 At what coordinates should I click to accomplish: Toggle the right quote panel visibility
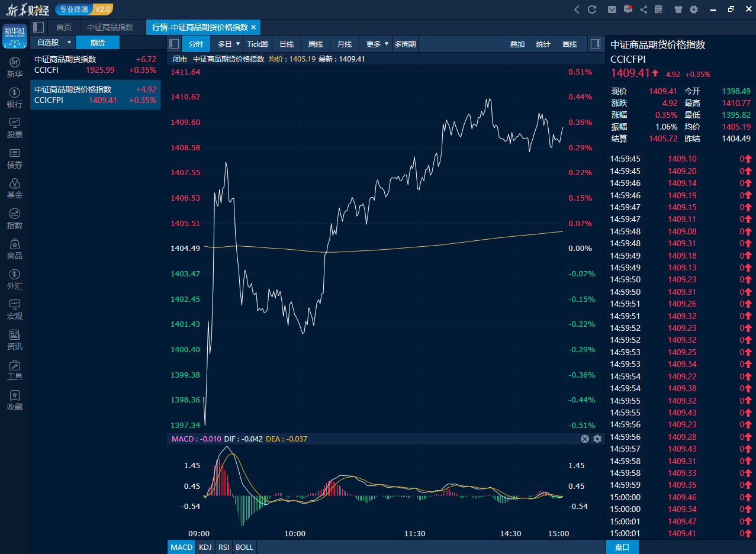(596, 44)
